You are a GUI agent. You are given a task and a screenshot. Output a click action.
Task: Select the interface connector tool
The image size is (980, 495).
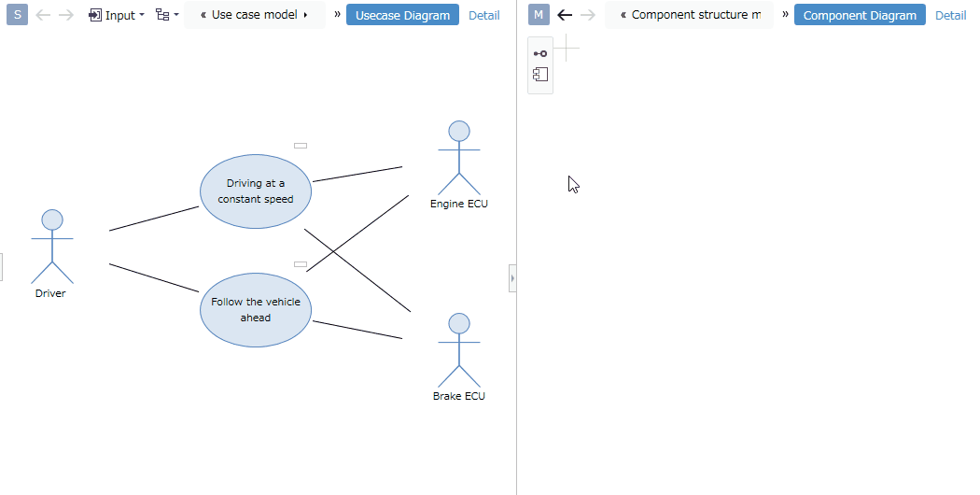click(x=540, y=54)
